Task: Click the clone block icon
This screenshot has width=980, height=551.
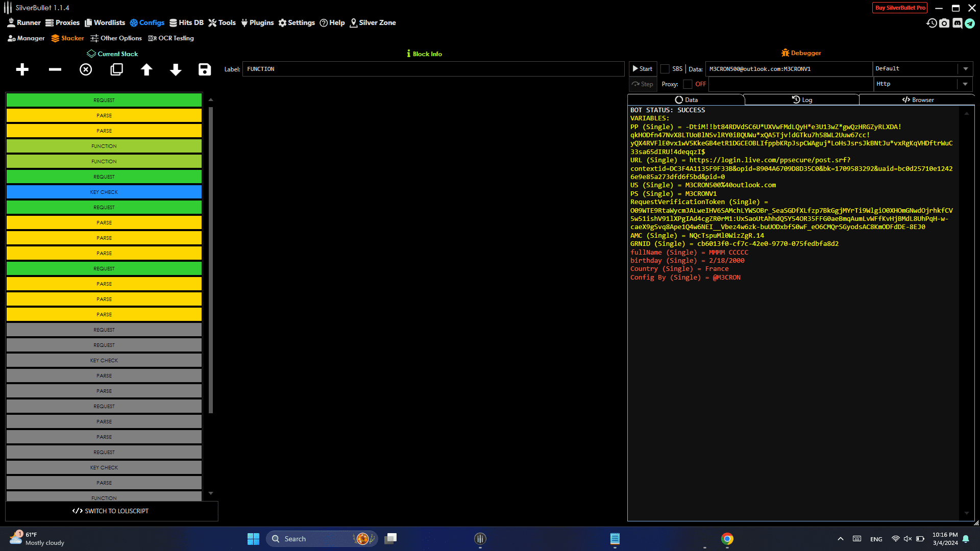Action: click(116, 69)
